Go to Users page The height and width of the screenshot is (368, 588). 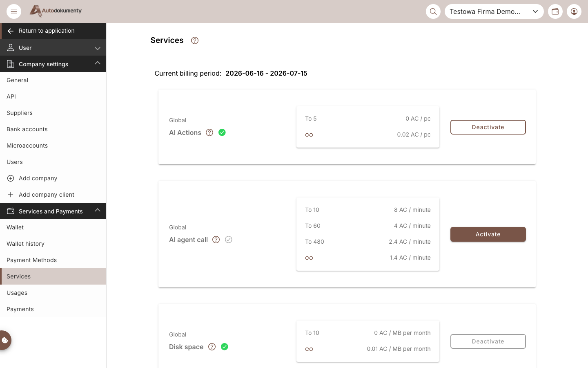pos(53,162)
